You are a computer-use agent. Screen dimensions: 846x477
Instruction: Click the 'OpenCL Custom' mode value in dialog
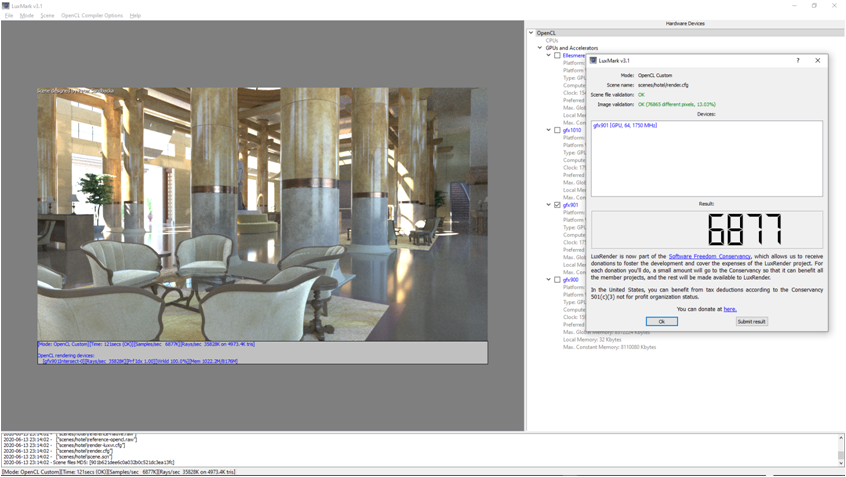(x=655, y=76)
